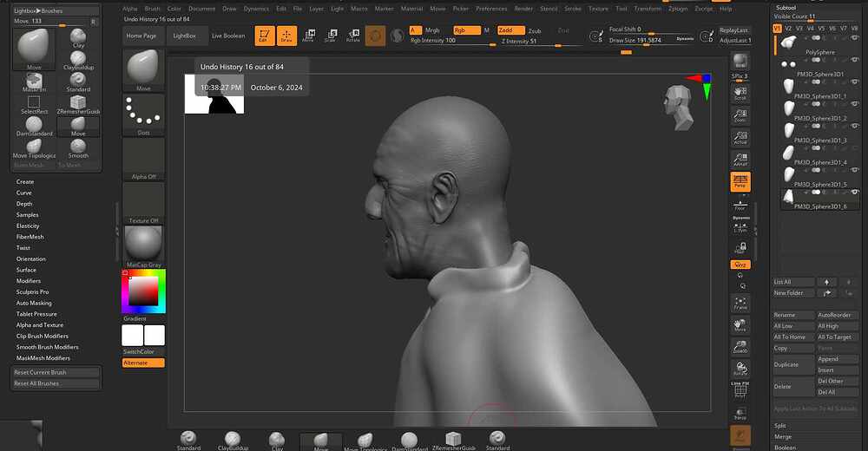The width and height of the screenshot is (868, 451).
Task: Click the PolyF line fill icon
Action: [x=740, y=390]
